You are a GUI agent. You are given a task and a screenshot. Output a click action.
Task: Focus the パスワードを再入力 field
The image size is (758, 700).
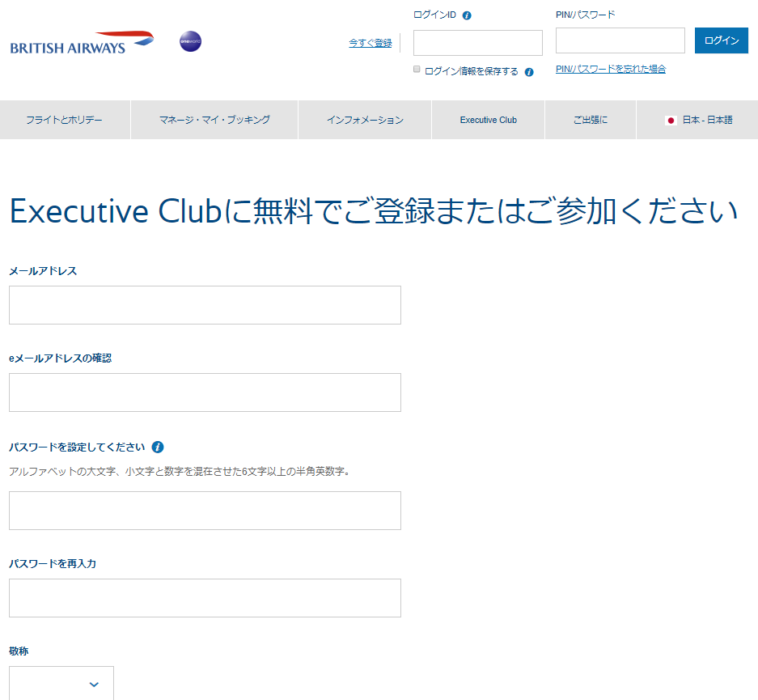205,598
